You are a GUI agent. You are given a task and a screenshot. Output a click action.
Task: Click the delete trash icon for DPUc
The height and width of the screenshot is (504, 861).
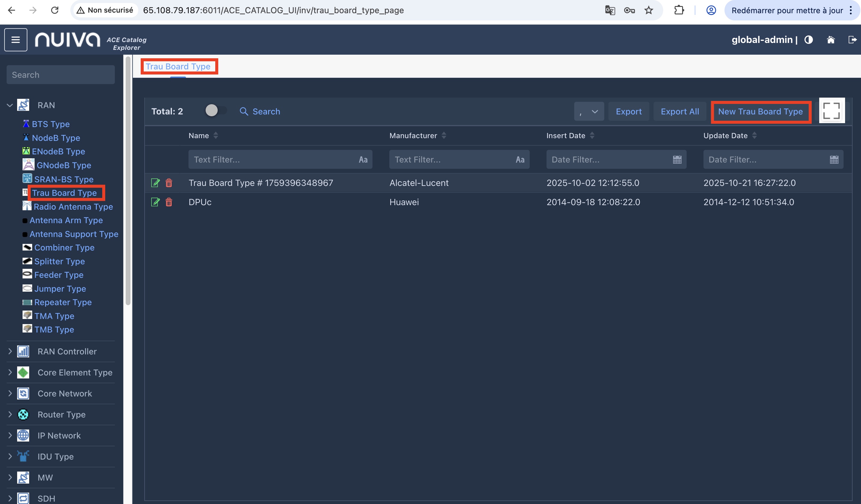click(169, 202)
